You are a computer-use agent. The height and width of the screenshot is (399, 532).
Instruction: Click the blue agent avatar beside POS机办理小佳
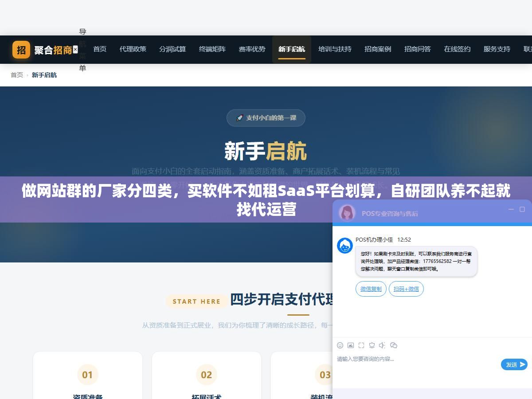tap(345, 246)
